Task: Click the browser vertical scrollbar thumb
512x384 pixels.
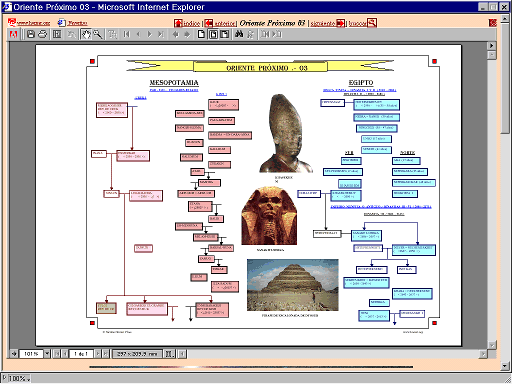Action: click(505, 79)
